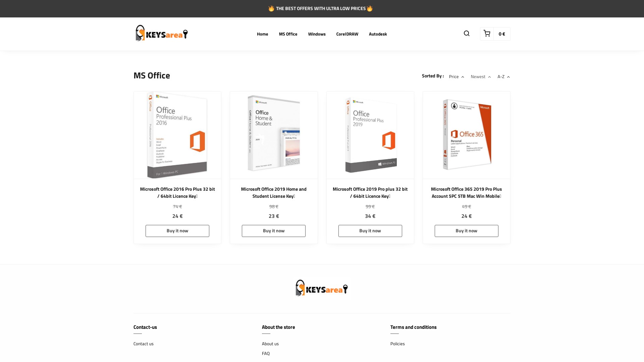Open FAQ footer link
644x362 pixels.
pos(266,354)
